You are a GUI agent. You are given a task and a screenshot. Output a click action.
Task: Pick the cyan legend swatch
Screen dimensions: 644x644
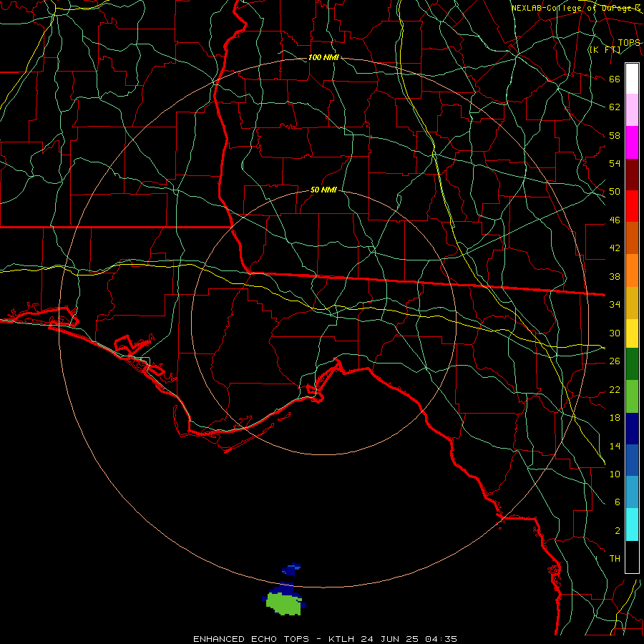tap(632, 525)
